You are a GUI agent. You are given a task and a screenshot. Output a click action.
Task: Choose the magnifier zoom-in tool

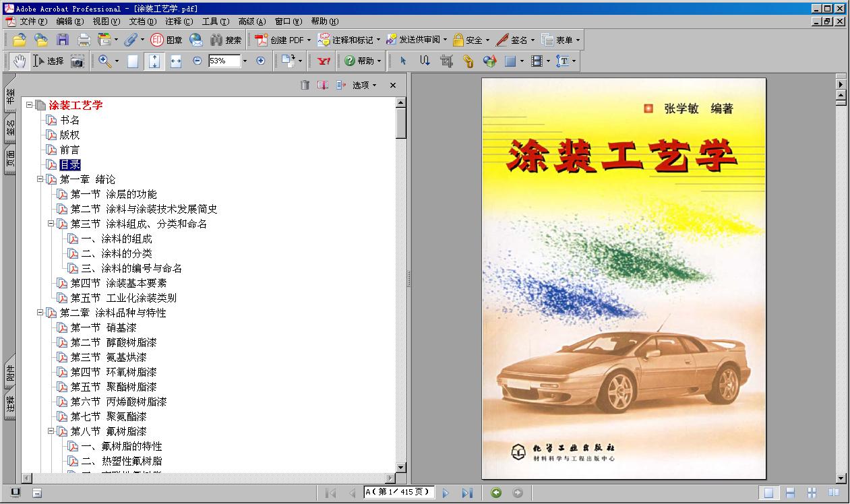105,61
